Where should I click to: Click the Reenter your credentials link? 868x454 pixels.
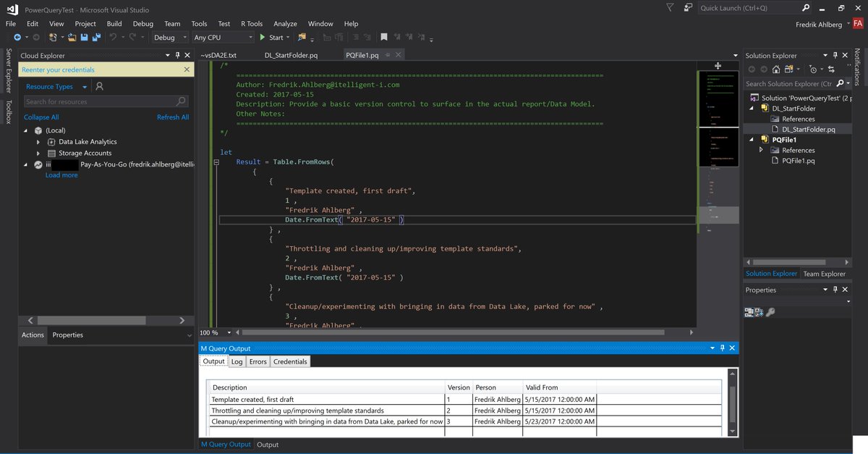(x=58, y=70)
